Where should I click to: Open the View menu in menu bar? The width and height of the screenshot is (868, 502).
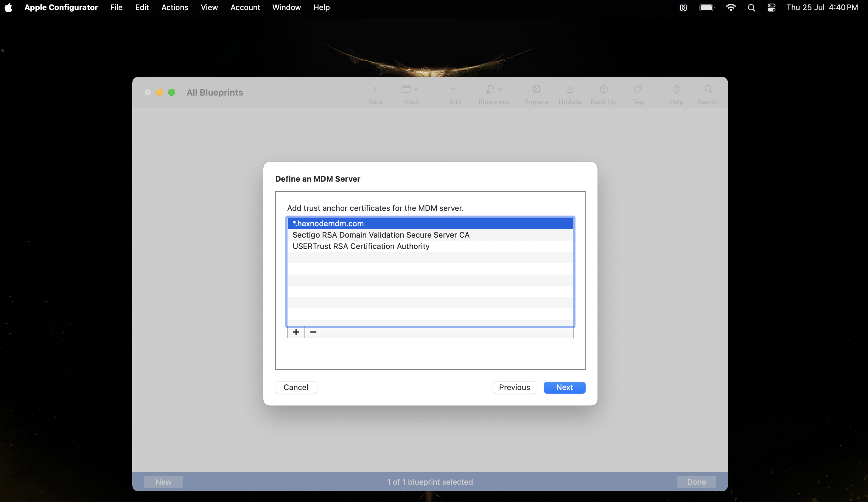[209, 7]
